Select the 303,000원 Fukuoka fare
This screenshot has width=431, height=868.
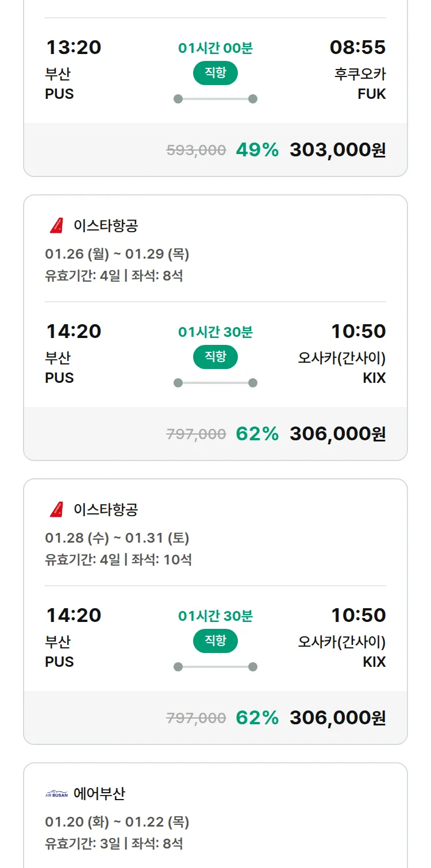337,150
